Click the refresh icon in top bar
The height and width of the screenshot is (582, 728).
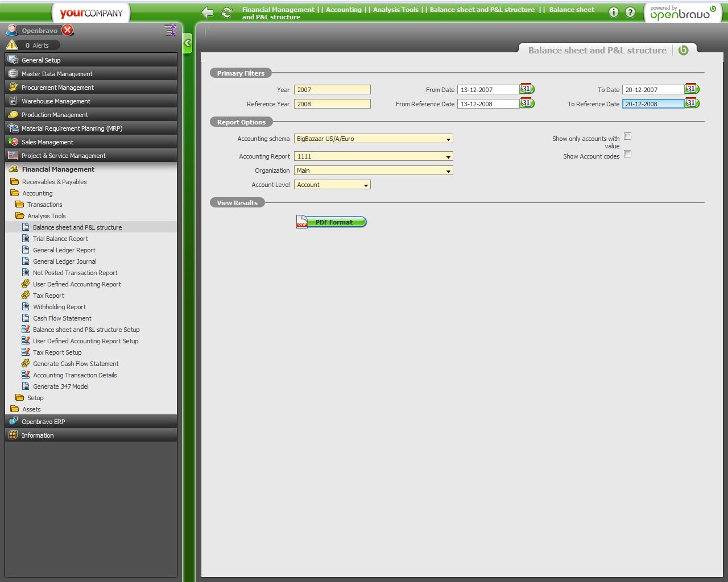pyautogui.click(x=226, y=13)
